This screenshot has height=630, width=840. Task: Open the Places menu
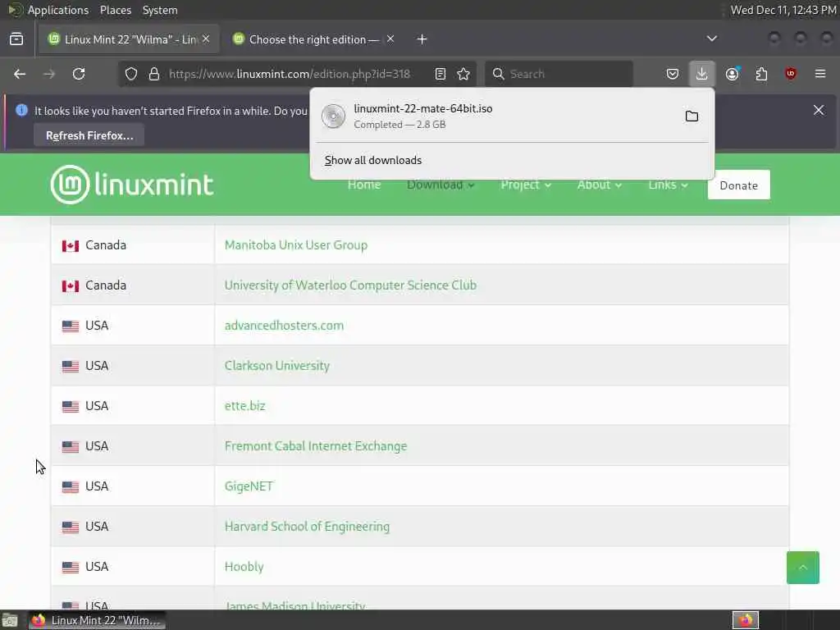[x=115, y=10]
